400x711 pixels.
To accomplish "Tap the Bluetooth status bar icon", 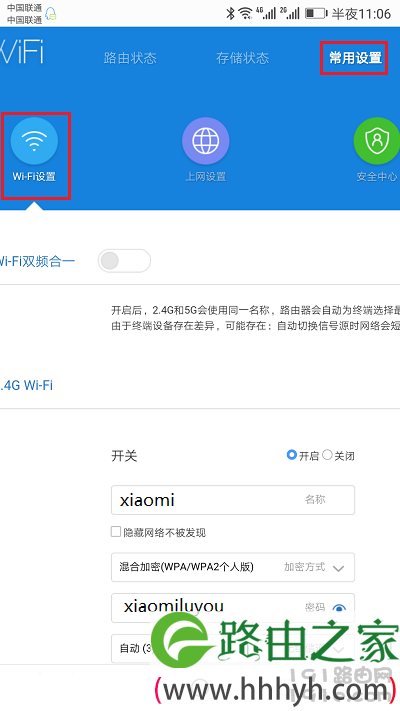I will click(x=230, y=14).
